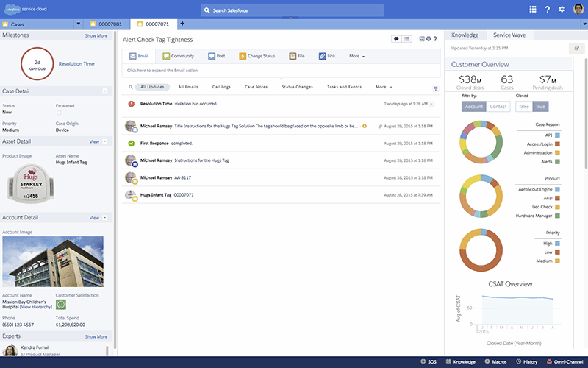This screenshot has width=588, height=368.
Task: Open the Knowledge footer widget
Action: click(x=461, y=361)
